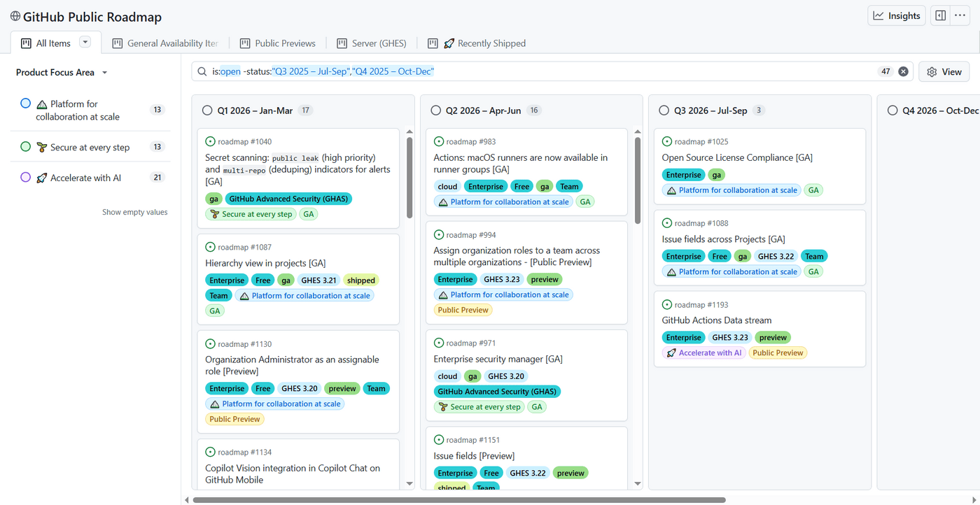Image resolution: width=980 pixels, height=505 pixels.
Task: Switch to General Availability tab
Action: point(165,43)
